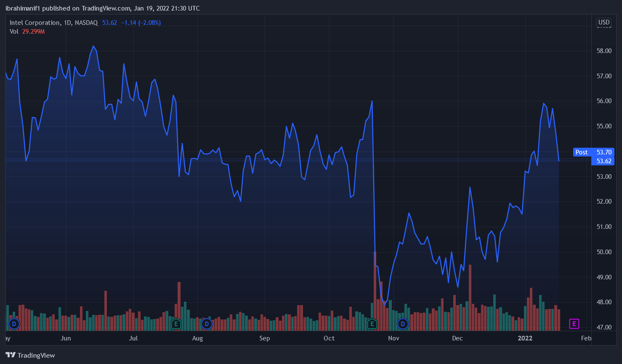Click the 53.62 current price label on axis
The height and width of the screenshot is (364, 622).
[603, 161]
